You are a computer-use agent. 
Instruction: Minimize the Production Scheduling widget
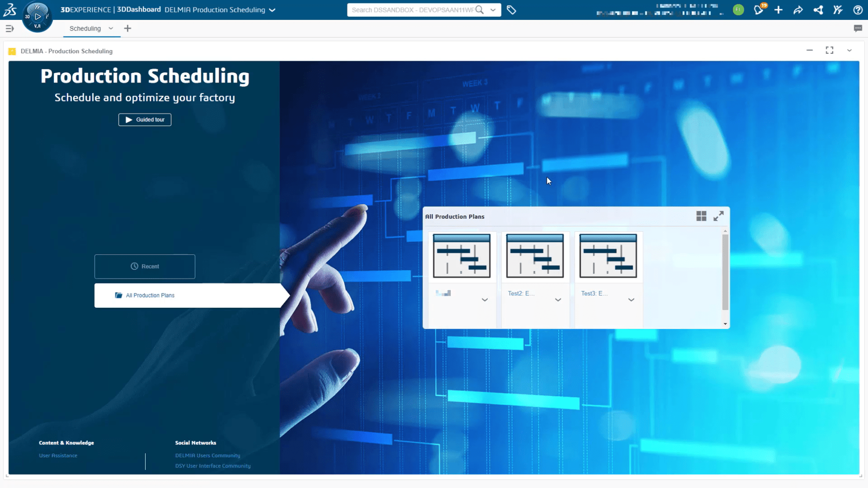[x=810, y=51]
